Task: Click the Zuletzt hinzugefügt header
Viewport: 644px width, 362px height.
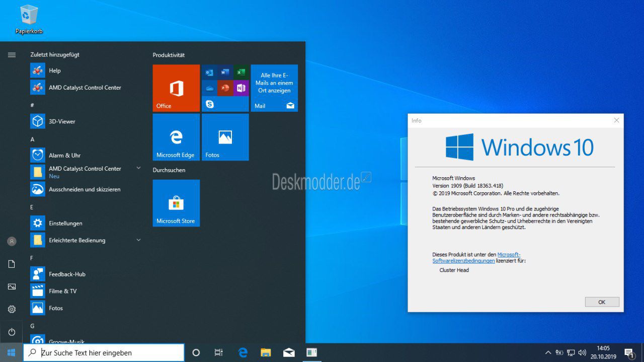Action: [55, 54]
